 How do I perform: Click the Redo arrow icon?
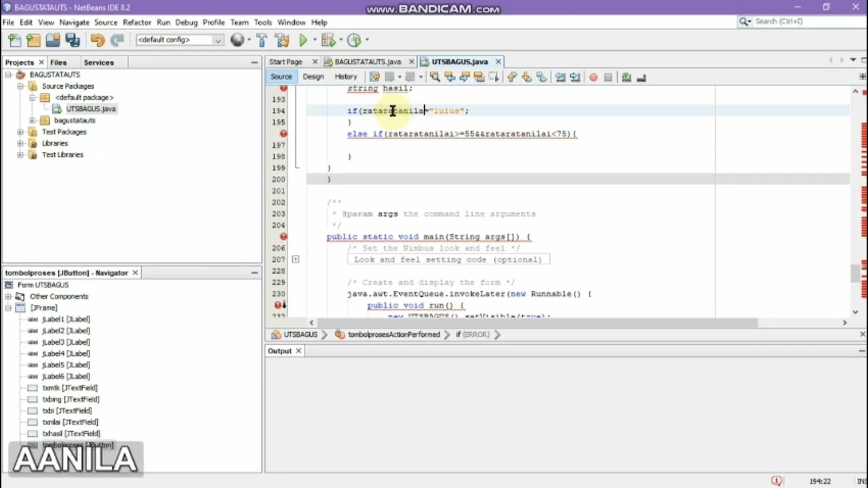[117, 40]
